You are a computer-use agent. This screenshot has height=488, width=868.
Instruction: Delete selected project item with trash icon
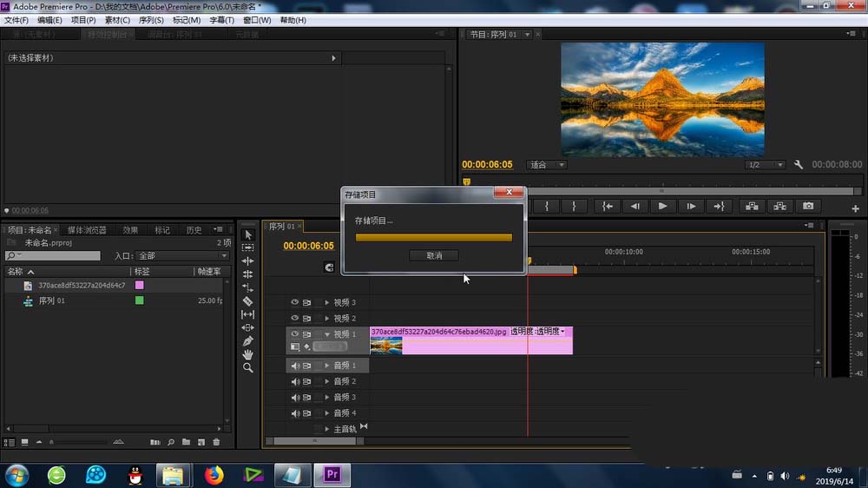216,442
